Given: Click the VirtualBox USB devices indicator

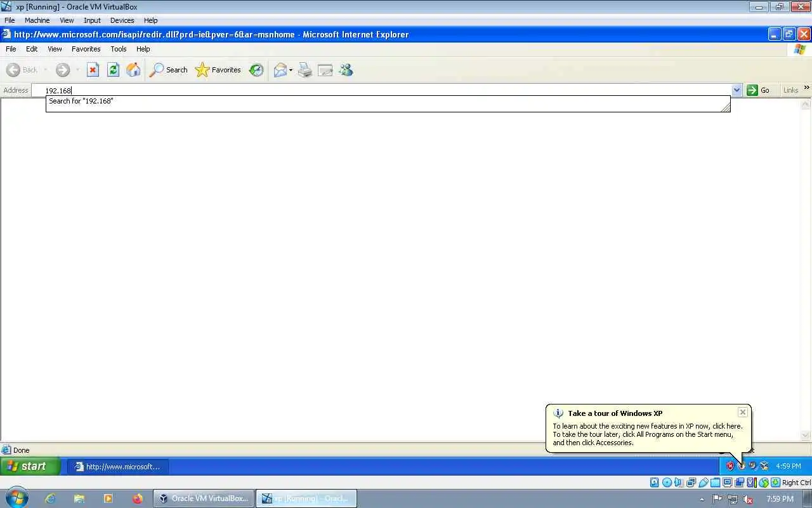Looking at the screenshot, I should click(703, 483).
